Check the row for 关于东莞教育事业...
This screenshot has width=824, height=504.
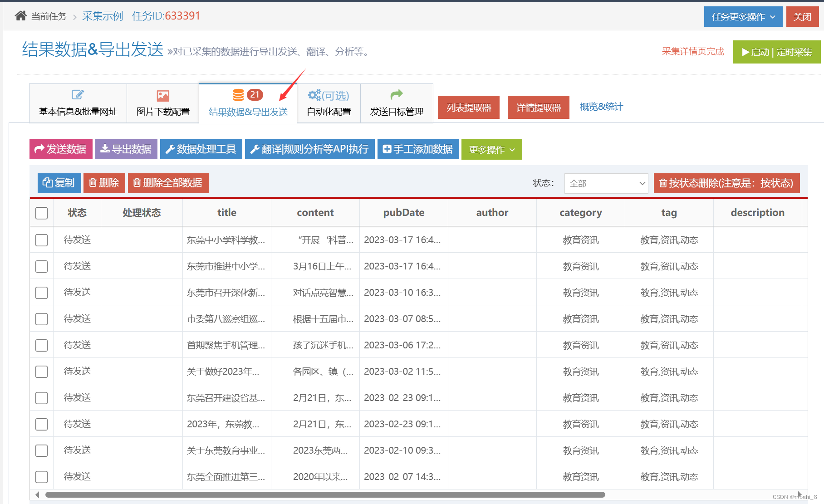[x=41, y=450]
